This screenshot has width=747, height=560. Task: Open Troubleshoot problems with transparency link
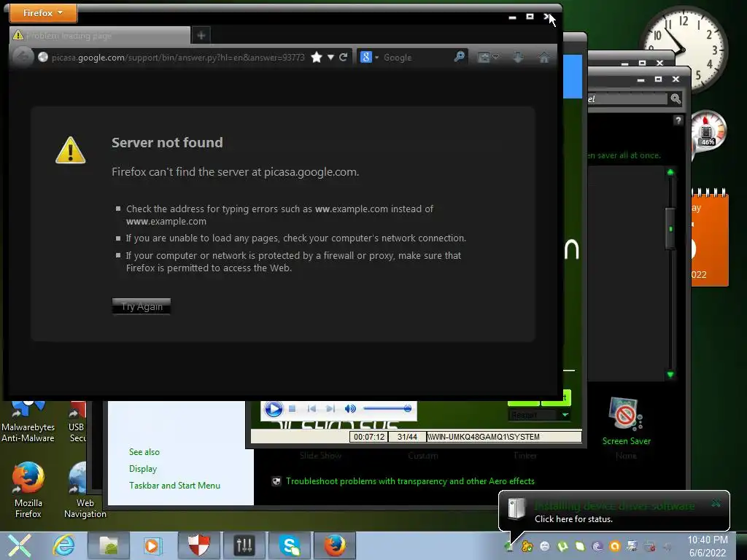410,481
